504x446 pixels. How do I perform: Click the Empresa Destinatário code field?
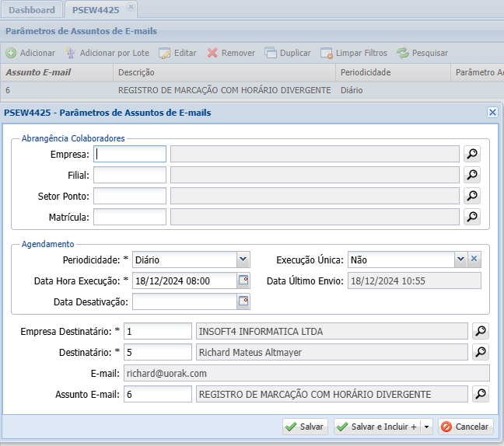(x=158, y=331)
